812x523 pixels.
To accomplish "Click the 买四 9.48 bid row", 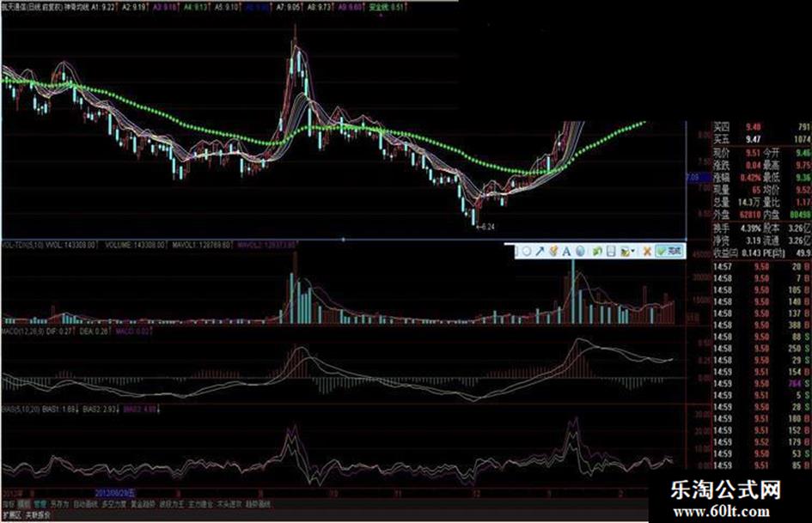I will click(x=762, y=127).
